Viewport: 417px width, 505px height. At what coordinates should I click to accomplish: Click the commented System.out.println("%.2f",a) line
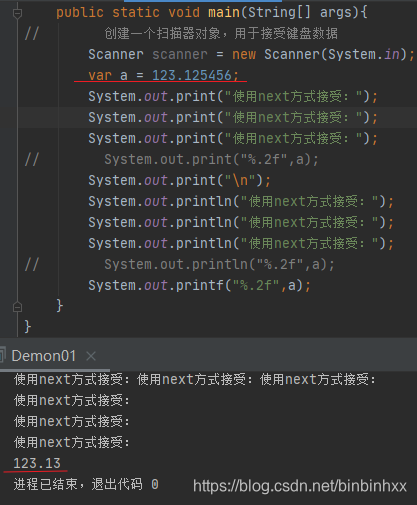click(x=219, y=264)
